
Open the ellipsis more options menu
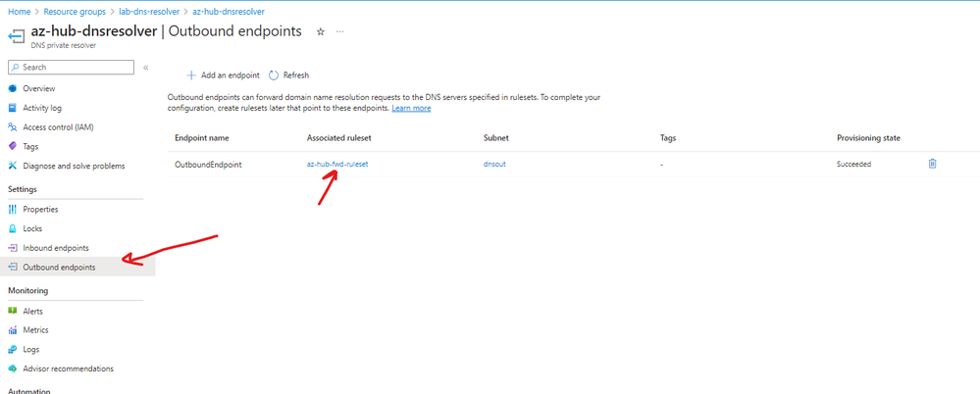[x=340, y=31]
